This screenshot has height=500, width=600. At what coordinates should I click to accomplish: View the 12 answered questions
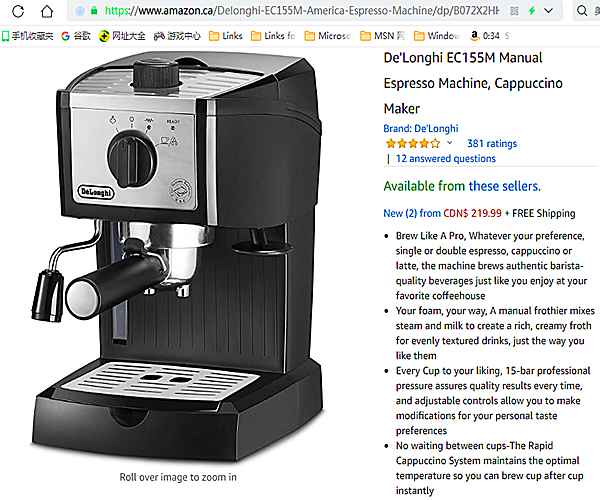(445, 158)
